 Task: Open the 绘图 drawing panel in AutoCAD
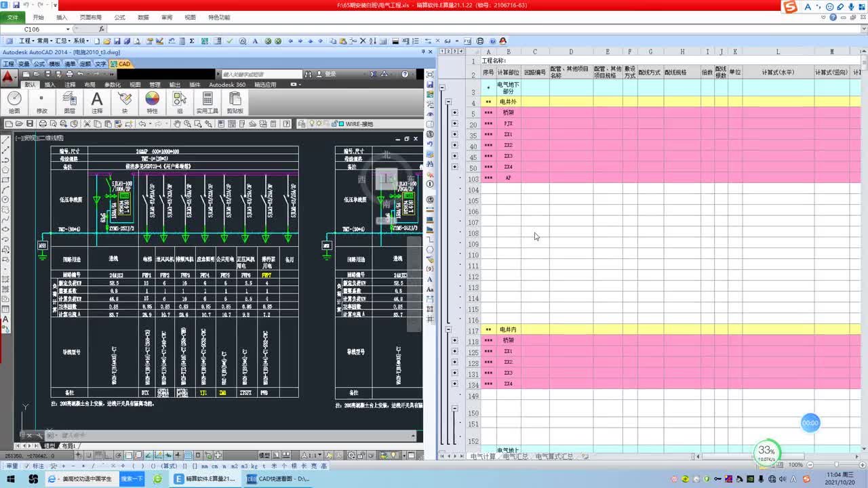(14, 102)
